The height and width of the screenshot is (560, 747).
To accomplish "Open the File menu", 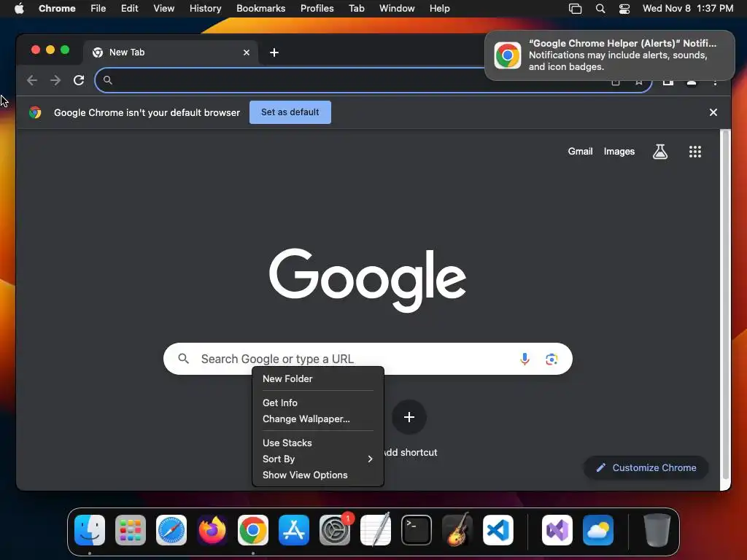I will click(x=98, y=9).
